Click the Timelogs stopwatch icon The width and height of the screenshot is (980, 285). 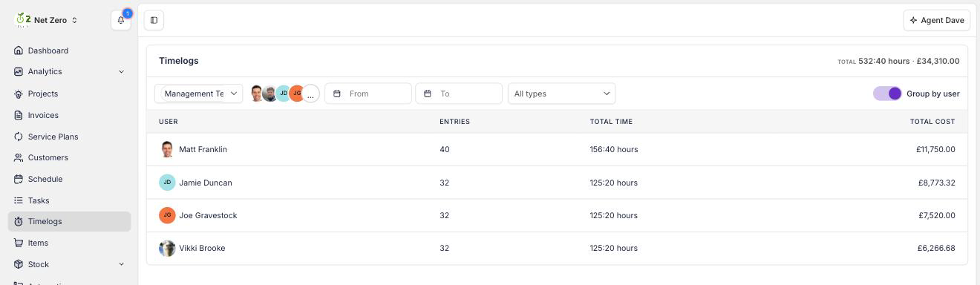coord(19,221)
